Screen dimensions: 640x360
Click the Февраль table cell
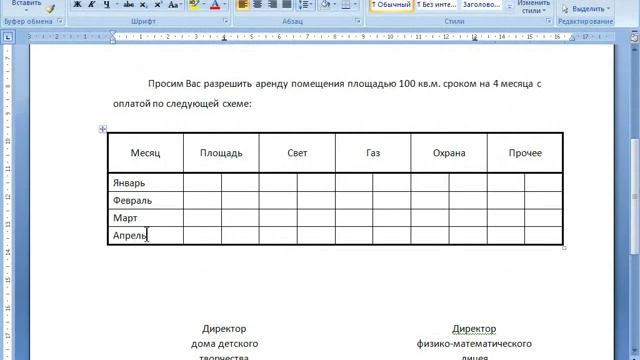146,200
